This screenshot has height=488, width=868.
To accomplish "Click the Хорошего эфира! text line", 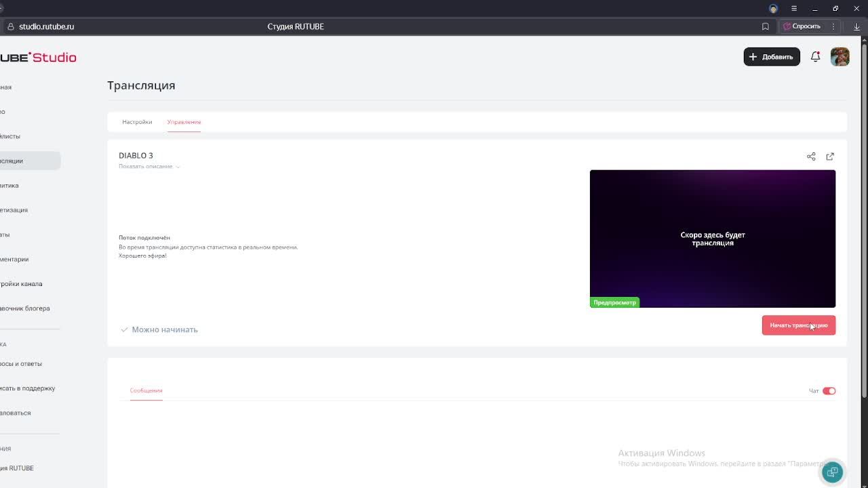I will click(x=142, y=256).
